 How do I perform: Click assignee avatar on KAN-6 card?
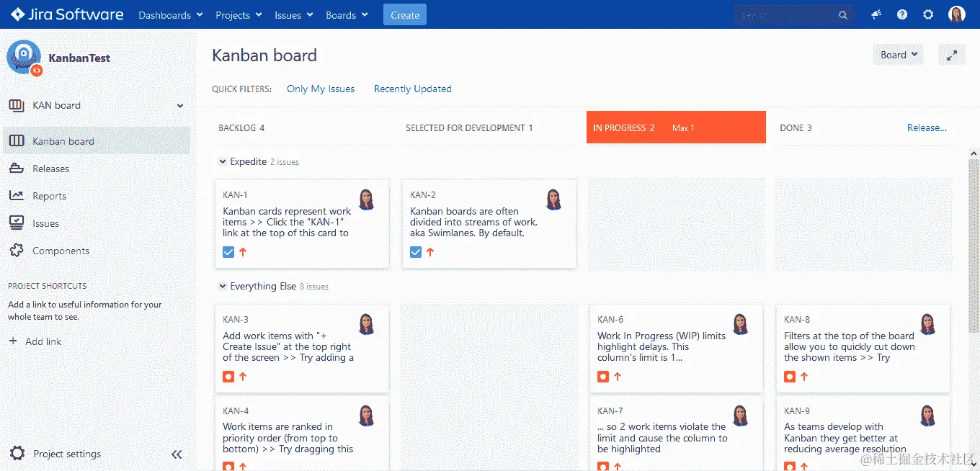tap(741, 323)
